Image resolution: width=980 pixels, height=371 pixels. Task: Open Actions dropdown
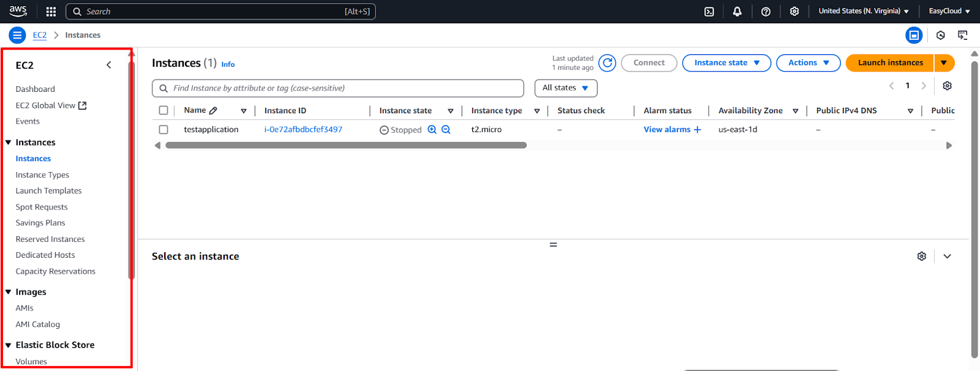(809, 62)
